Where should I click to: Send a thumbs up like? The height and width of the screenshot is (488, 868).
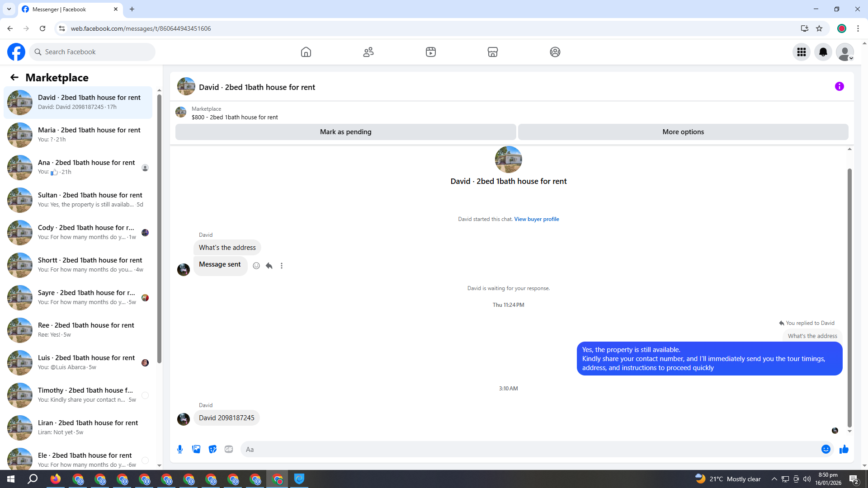click(x=844, y=449)
